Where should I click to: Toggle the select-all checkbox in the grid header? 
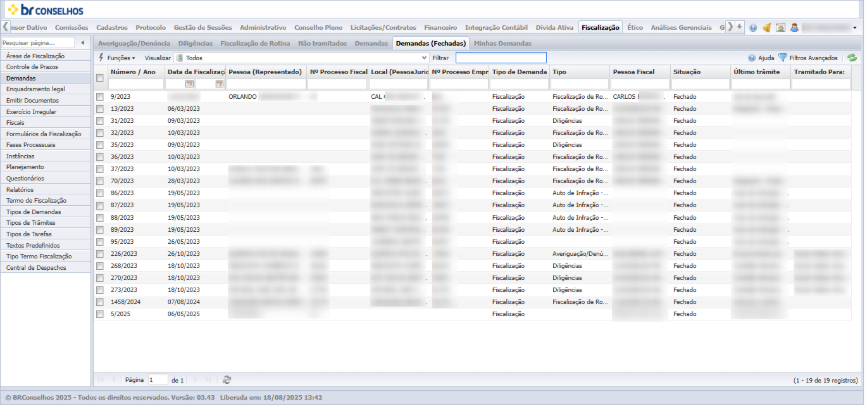pyautogui.click(x=100, y=78)
